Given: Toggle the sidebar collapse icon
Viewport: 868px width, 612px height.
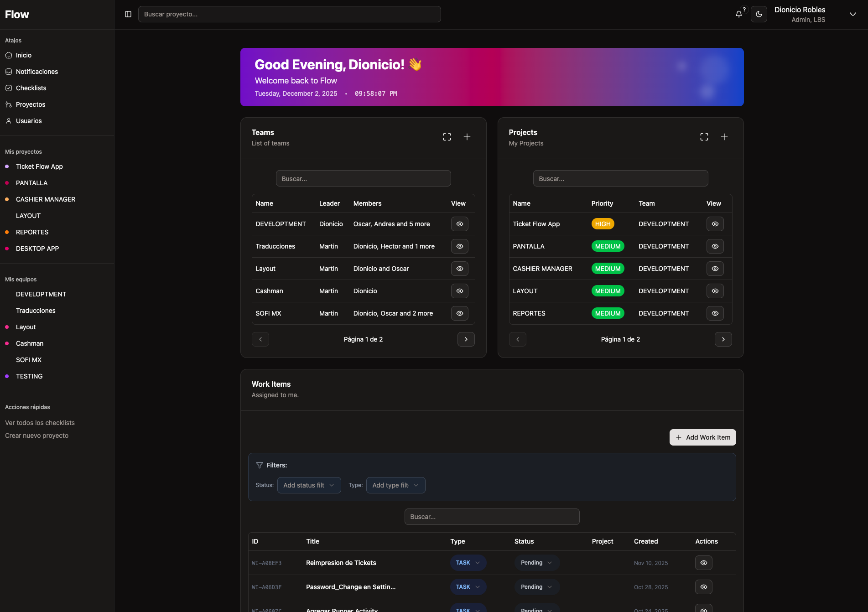Looking at the screenshot, I should click(128, 14).
